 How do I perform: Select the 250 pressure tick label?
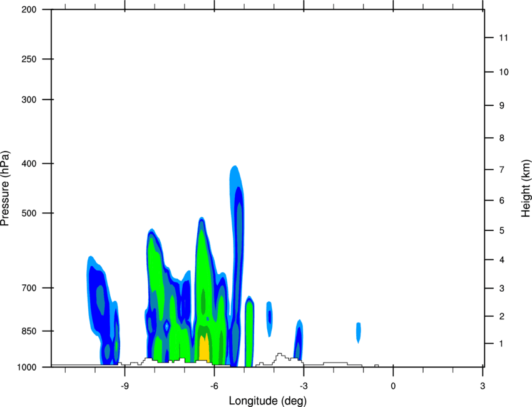[x=29, y=59]
